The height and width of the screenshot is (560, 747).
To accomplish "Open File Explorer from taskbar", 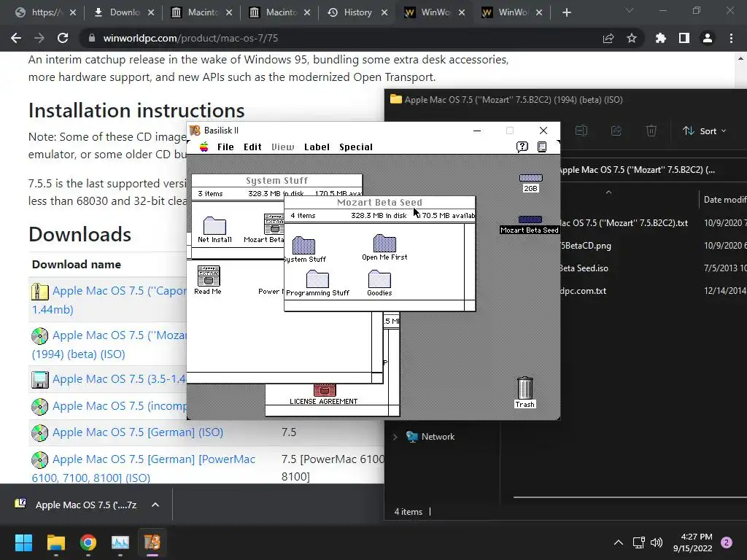I will 55,542.
